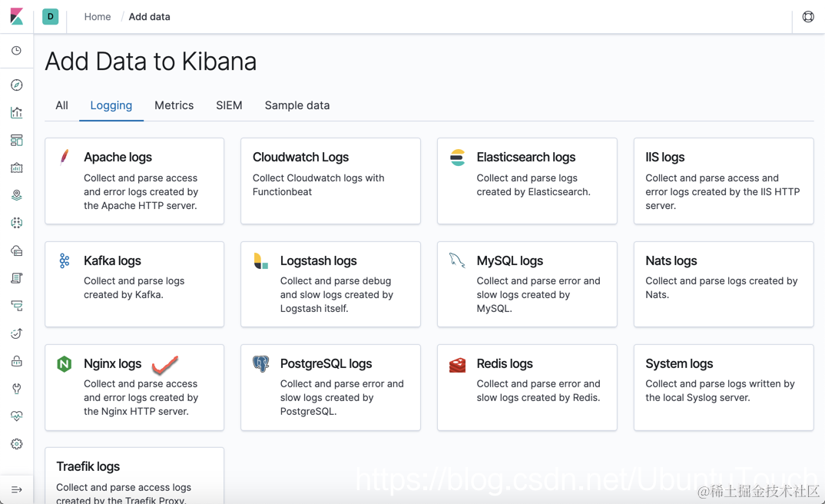
Task: Switch to the Sample data tab
Action: [x=297, y=105]
